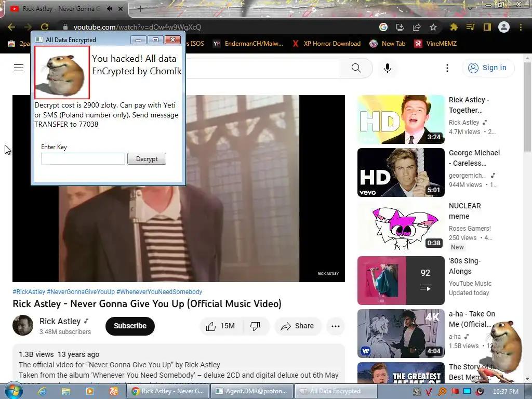Click the Decrypt button in ransomware window
Screen dimensions: 532x399
(147, 159)
